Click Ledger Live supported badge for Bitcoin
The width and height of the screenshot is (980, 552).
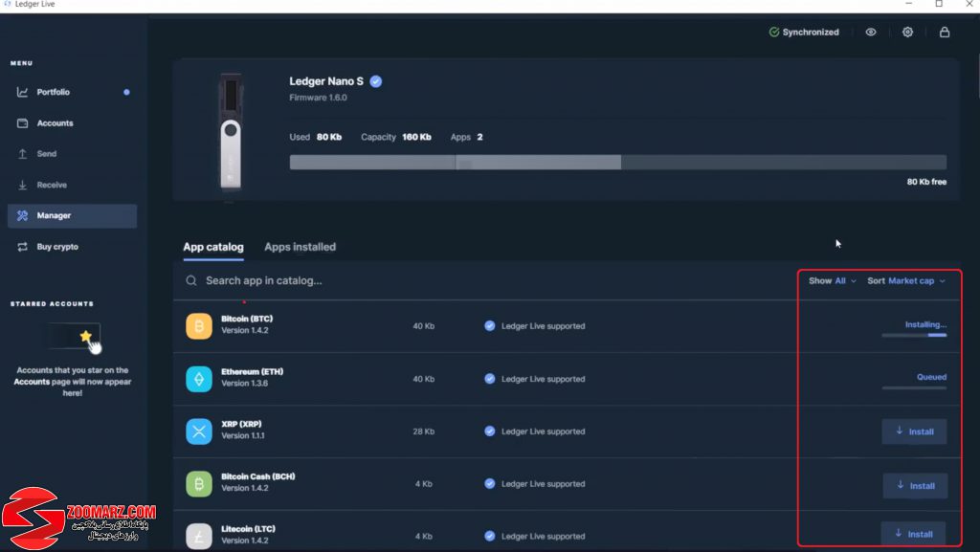[535, 326]
